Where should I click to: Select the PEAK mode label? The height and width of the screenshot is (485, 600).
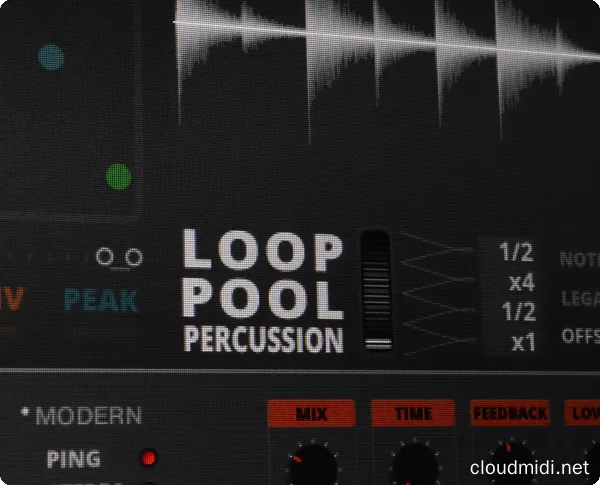[101, 300]
